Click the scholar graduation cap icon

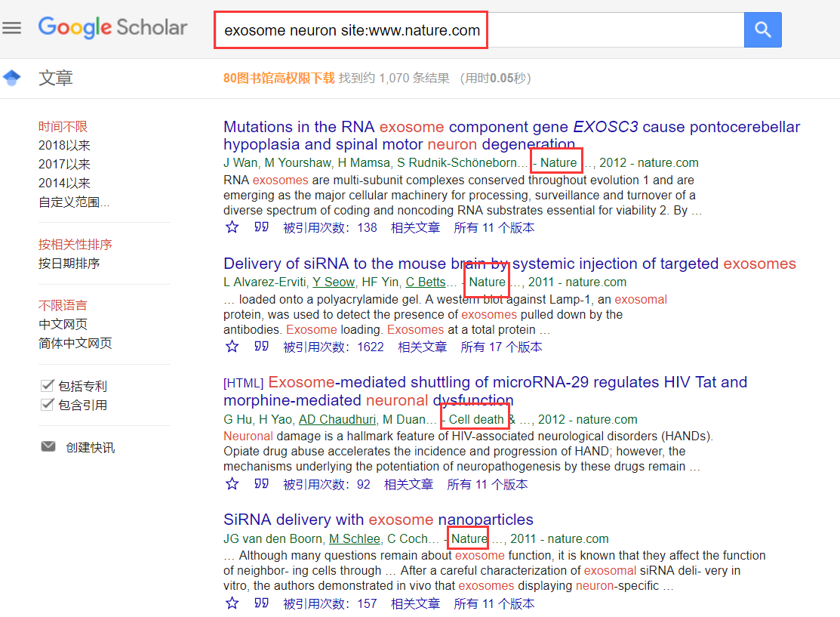click(x=12, y=78)
